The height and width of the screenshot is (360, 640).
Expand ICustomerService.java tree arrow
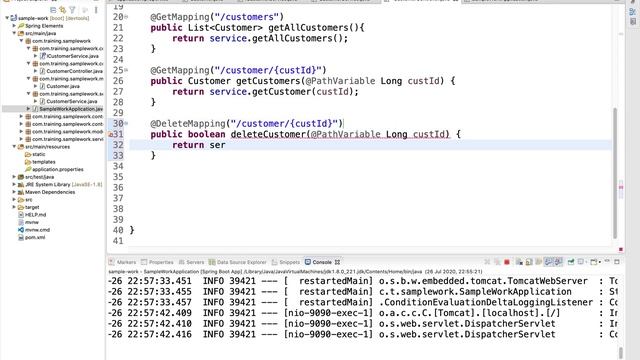pos(36,56)
